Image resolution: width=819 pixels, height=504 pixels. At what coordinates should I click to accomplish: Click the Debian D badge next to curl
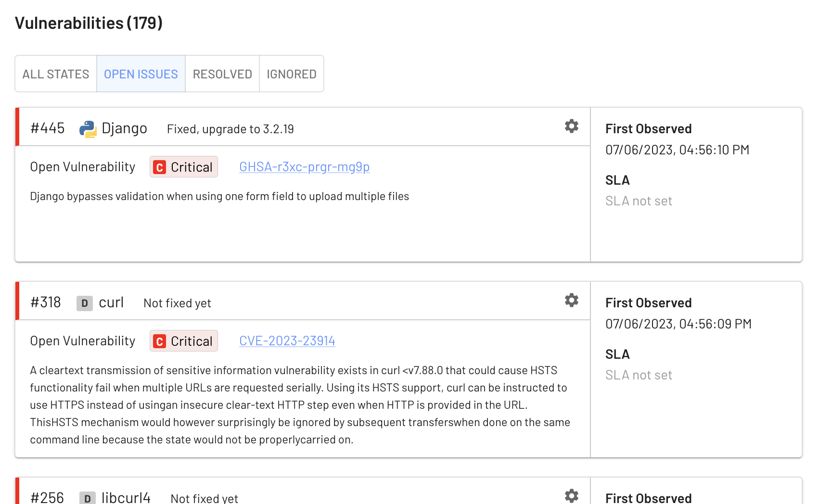pyautogui.click(x=85, y=303)
